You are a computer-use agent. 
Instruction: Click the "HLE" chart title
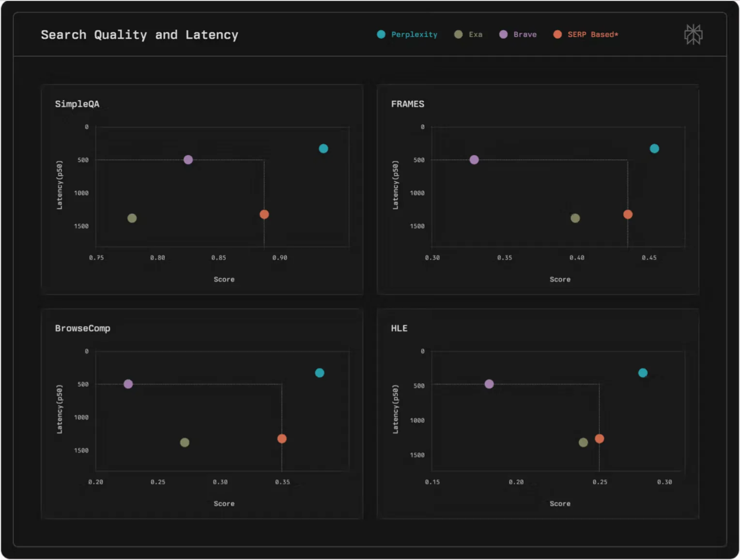pyautogui.click(x=399, y=328)
